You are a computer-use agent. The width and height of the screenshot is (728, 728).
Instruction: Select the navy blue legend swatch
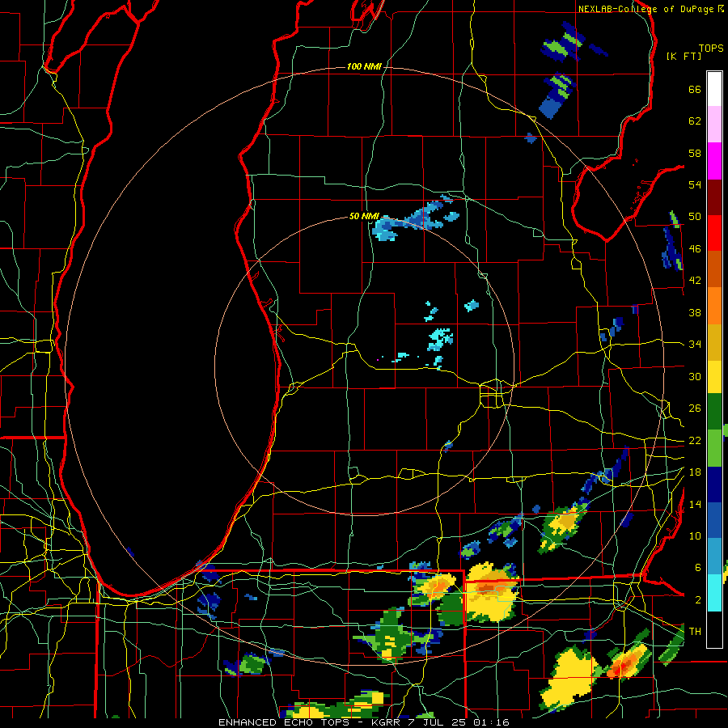[x=714, y=485]
